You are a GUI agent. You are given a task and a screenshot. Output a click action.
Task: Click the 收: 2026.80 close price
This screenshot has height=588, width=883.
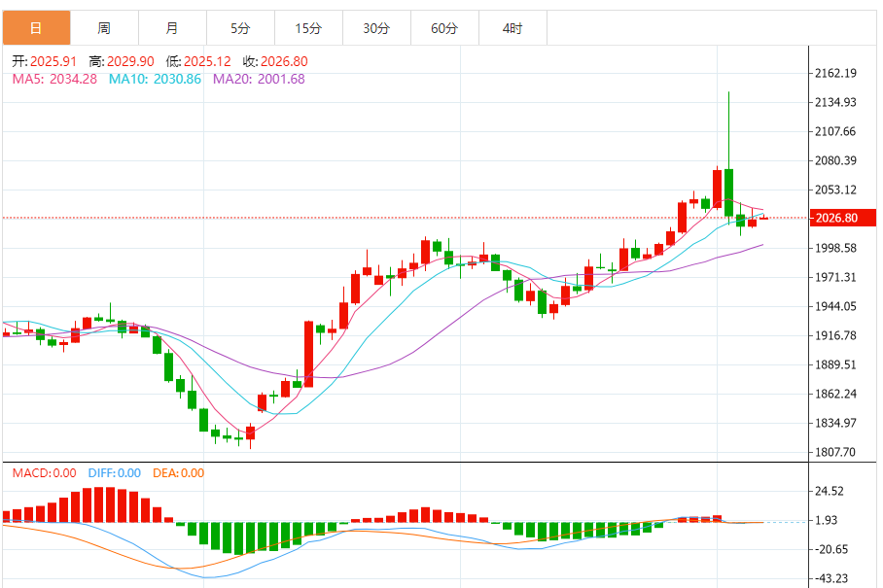275,61
